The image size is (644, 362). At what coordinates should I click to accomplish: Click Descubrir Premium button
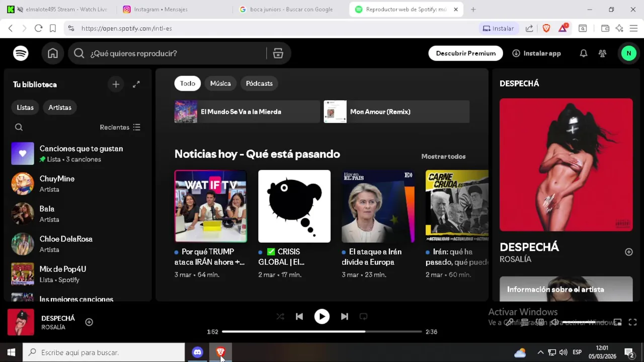coord(466,53)
